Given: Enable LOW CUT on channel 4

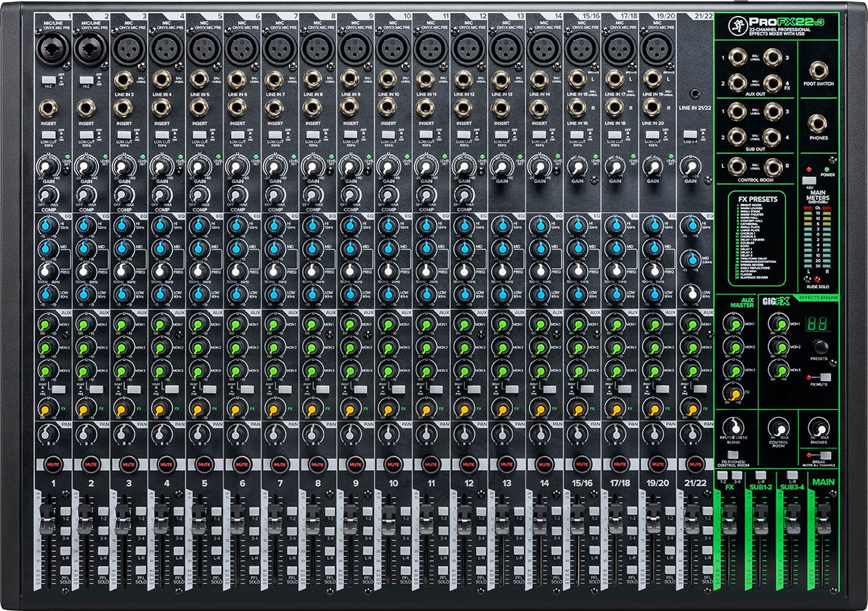Looking at the screenshot, I should click(x=162, y=135).
